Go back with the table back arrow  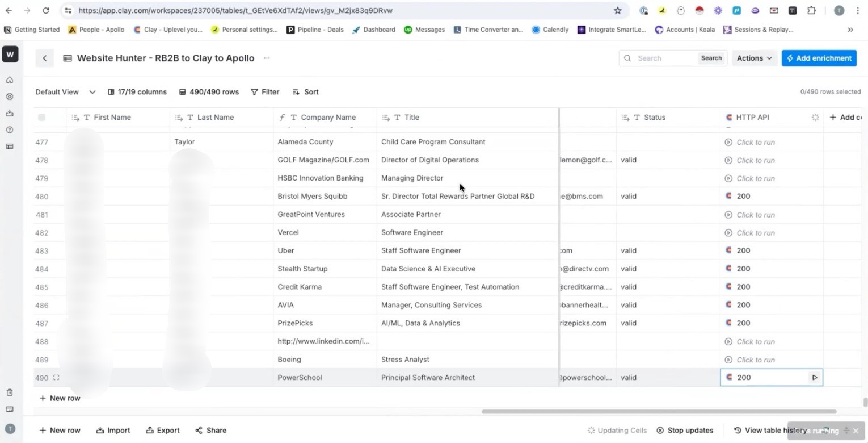45,58
